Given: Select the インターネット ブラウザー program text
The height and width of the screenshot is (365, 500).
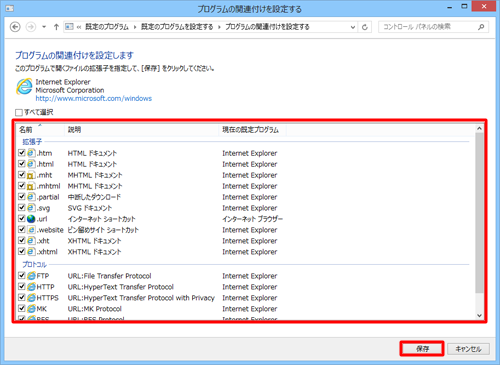Looking at the screenshot, I should click(x=252, y=219).
